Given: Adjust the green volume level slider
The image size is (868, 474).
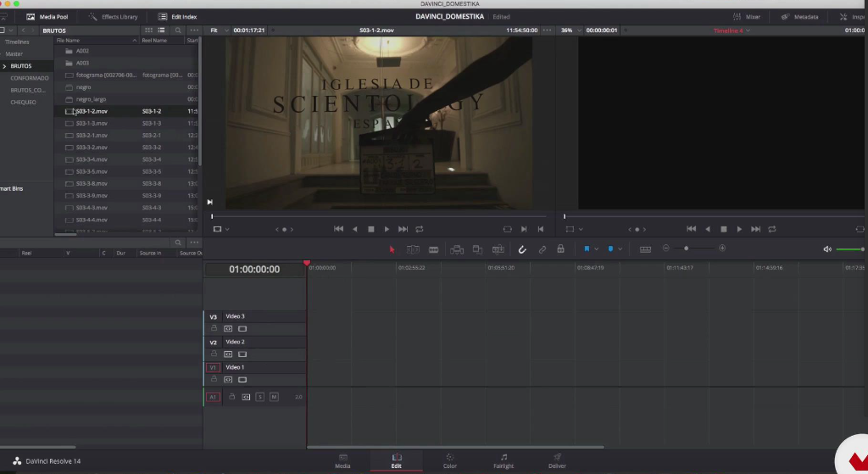Looking at the screenshot, I should [x=850, y=249].
